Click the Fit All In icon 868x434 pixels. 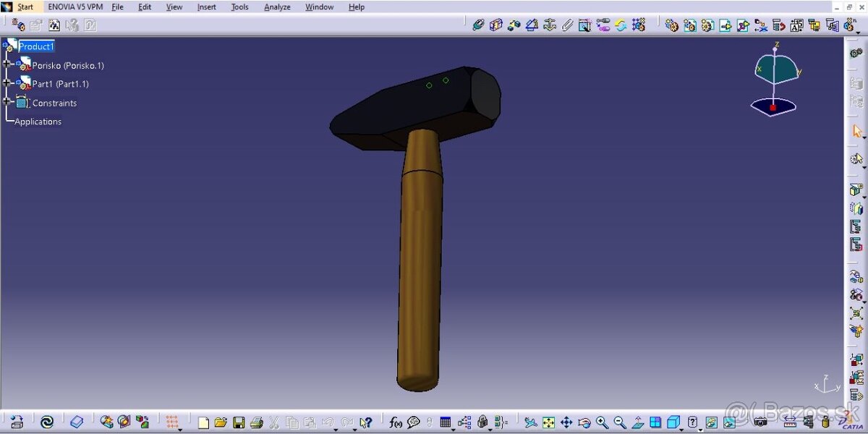[x=548, y=422]
